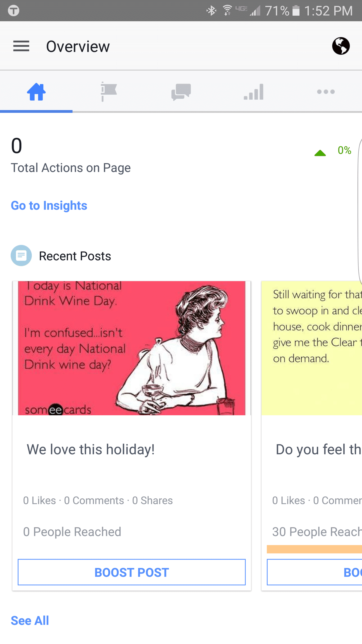Open the yellow 'Still waiting' post image
This screenshot has width=362, height=644.
coord(312,348)
